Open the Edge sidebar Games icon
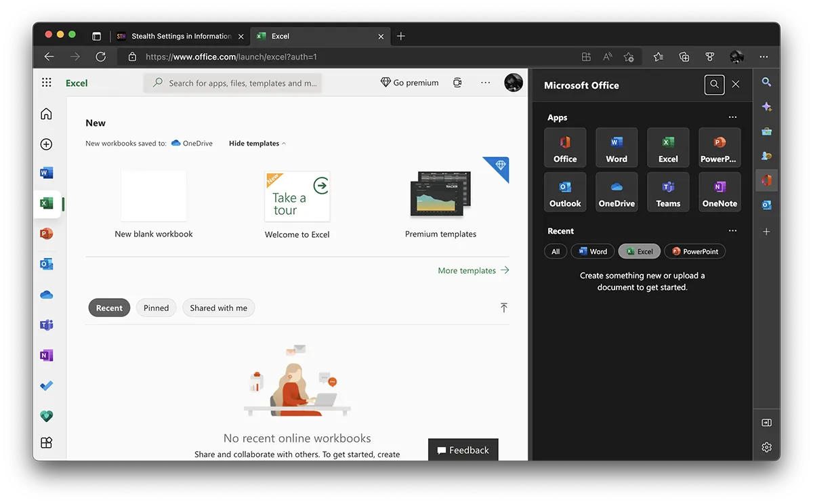The height and width of the screenshot is (504, 813). pos(766,156)
